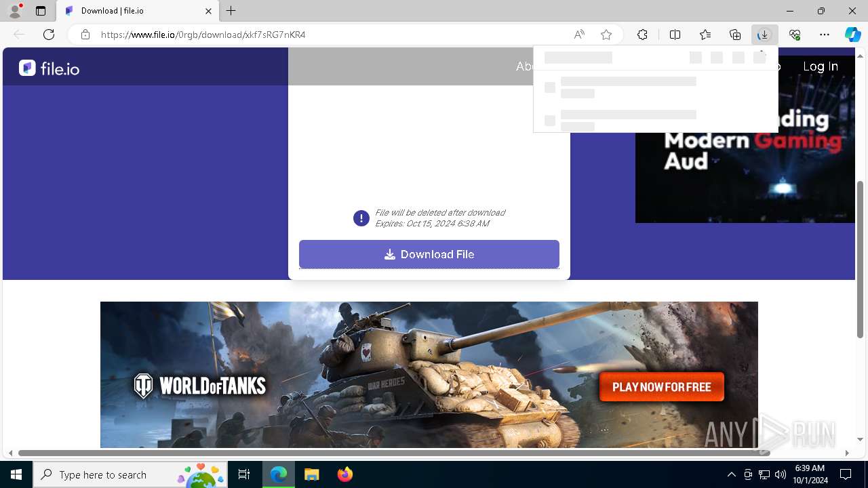Screen dimensions: 868x488
Task: Click the scroll down arrow
Action: tap(861, 440)
